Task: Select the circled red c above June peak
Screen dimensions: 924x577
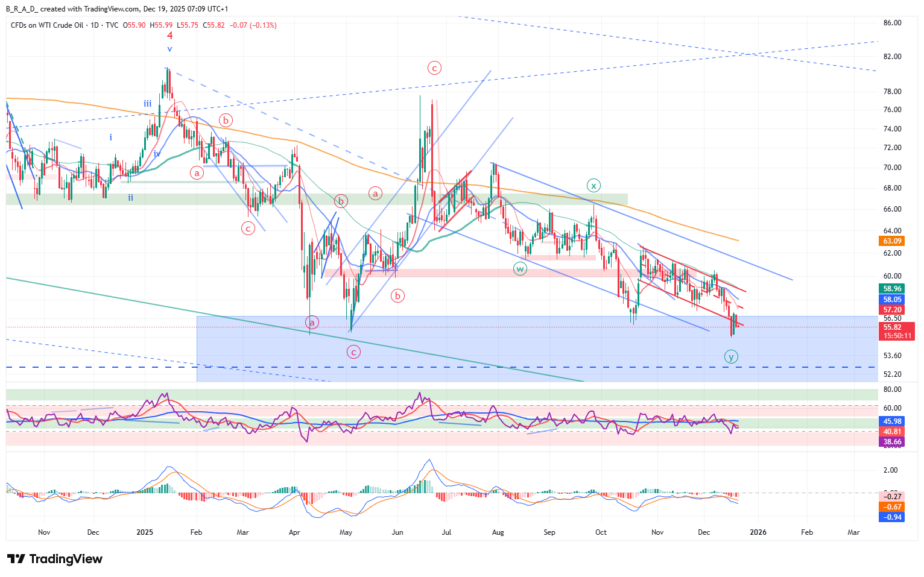Action: click(x=434, y=68)
